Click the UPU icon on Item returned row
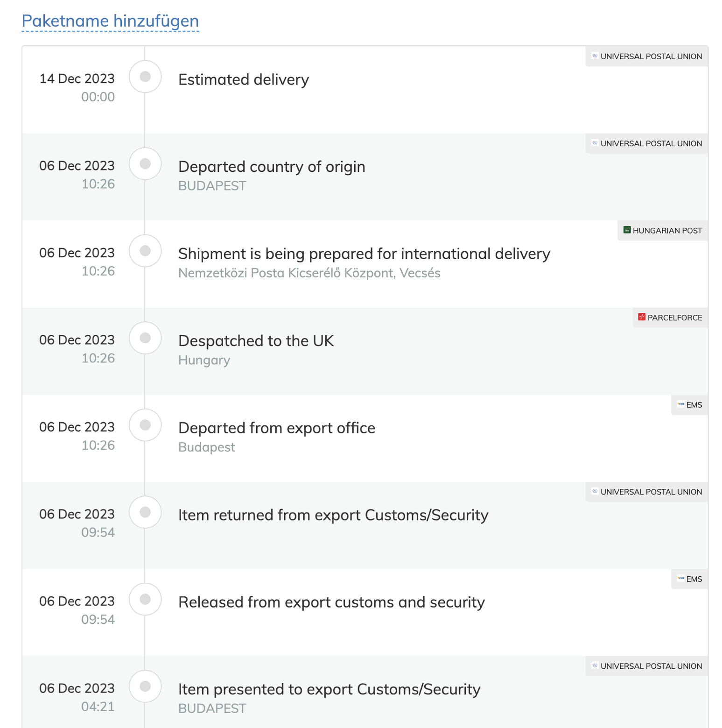Image resolution: width=722 pixels, height=728 pixels. 595,491
